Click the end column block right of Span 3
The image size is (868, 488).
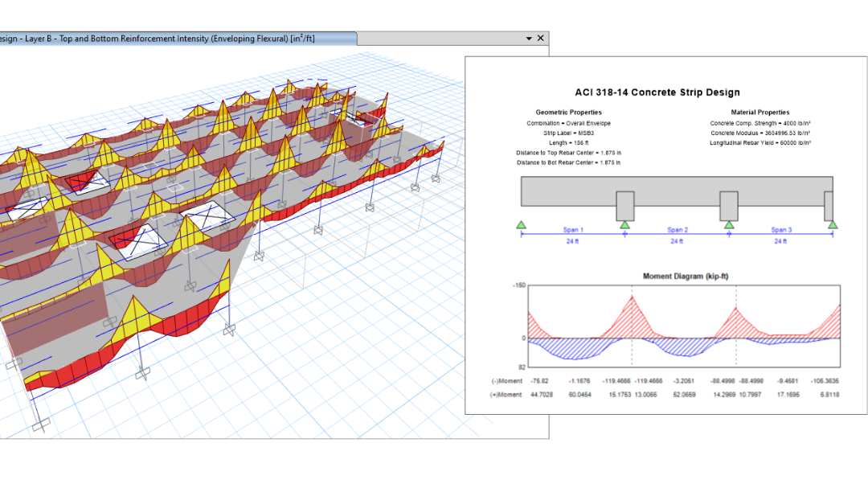(x=829, y=206)
